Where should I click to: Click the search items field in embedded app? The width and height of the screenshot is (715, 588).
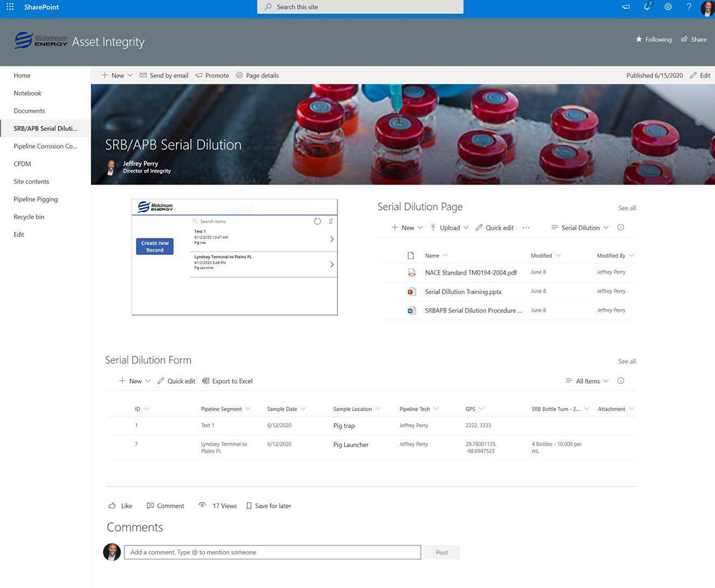click(x=250, y=221)
